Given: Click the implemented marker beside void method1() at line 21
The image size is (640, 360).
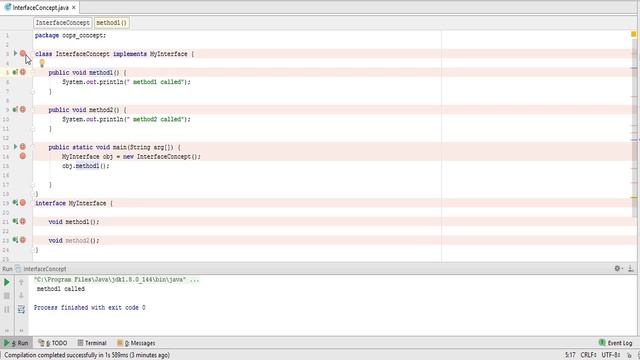Looking at the screenshot, I should 15,221.
